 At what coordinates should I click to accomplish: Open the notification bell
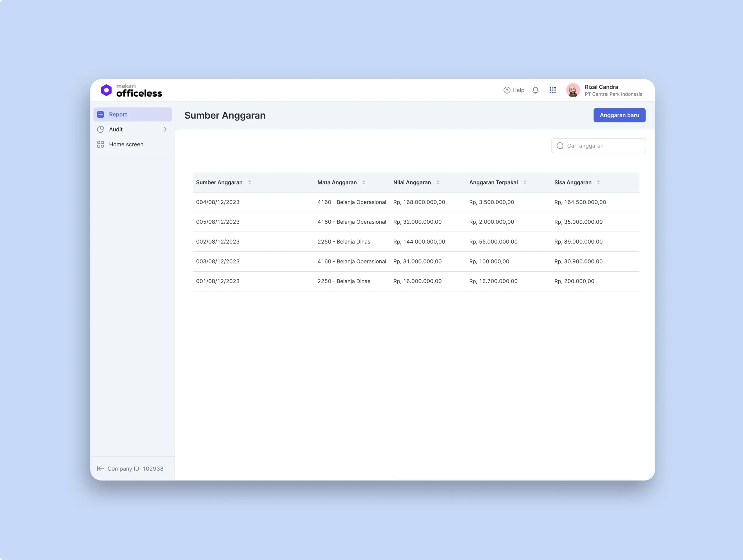(x=535, y=90)
